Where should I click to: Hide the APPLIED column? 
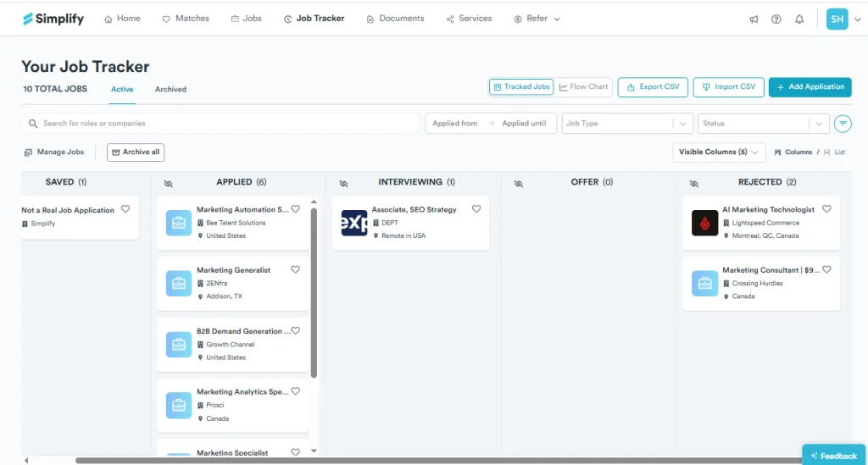169,184
